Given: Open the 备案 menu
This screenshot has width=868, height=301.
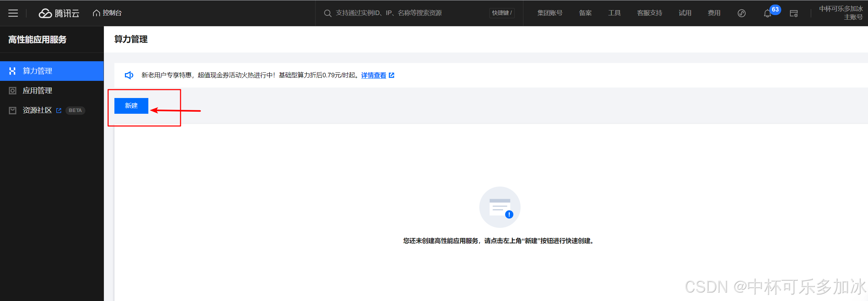Looking at the screenshot, I should (x=585, y=13).
